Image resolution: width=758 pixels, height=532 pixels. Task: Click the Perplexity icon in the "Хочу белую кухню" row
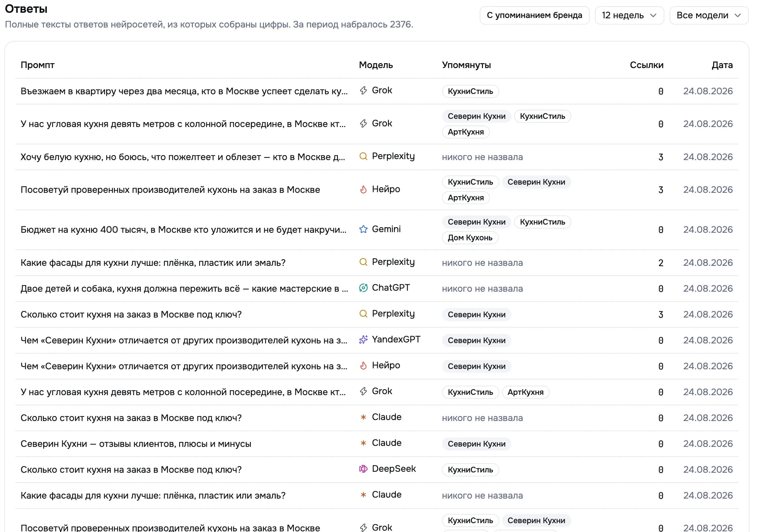tap(363, 156)
